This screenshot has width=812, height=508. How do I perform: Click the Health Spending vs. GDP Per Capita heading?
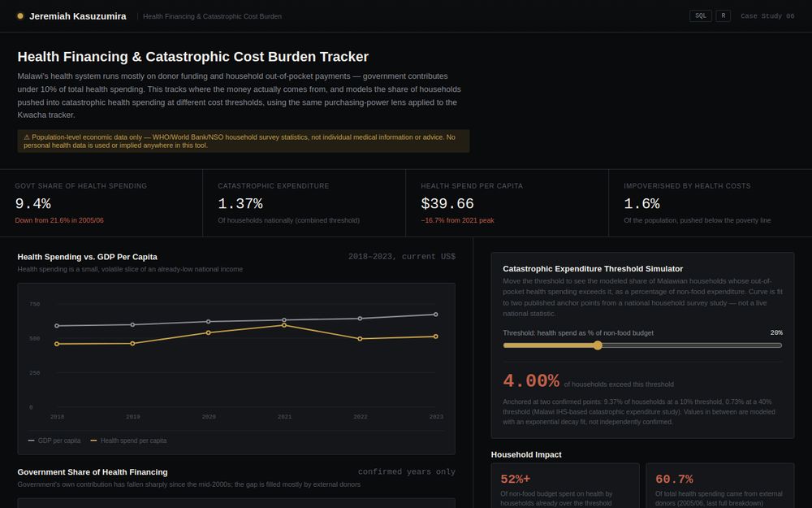(88, 257)
